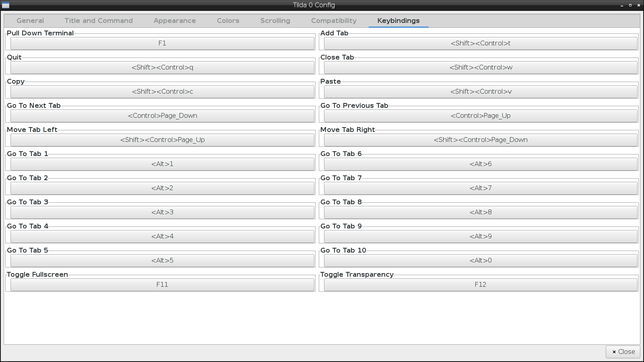The height and width of the screenshot is (362, 644).
Task: Click the Go To Tab 5 binding
Action: 162,261
